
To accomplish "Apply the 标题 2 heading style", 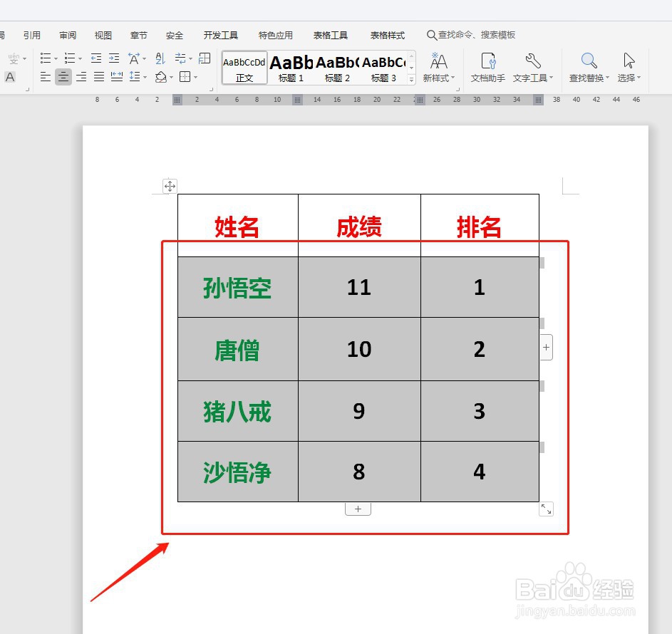I will 337,68.
